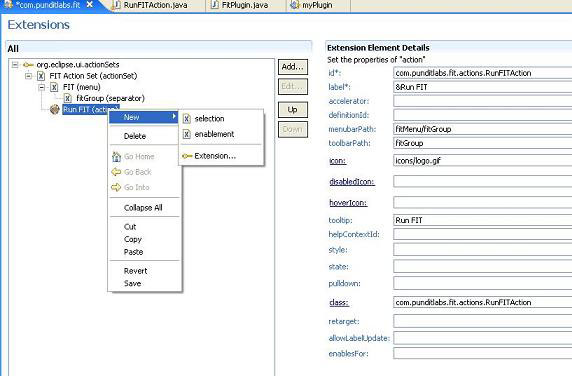This screenshot has width=572, height=376.
Task: Click the Down button
Action: [x=293, y=129]
